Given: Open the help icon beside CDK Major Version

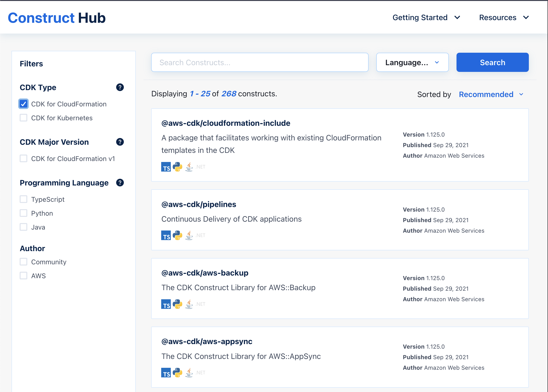Looking at the screenshot, I should click(x=120, y=142).
